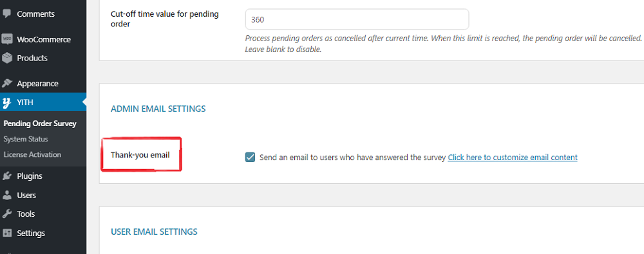Viewport: 644px width, 254px height.
Task: Click the Admin Email Settings heading
Action: coord(158,109)
